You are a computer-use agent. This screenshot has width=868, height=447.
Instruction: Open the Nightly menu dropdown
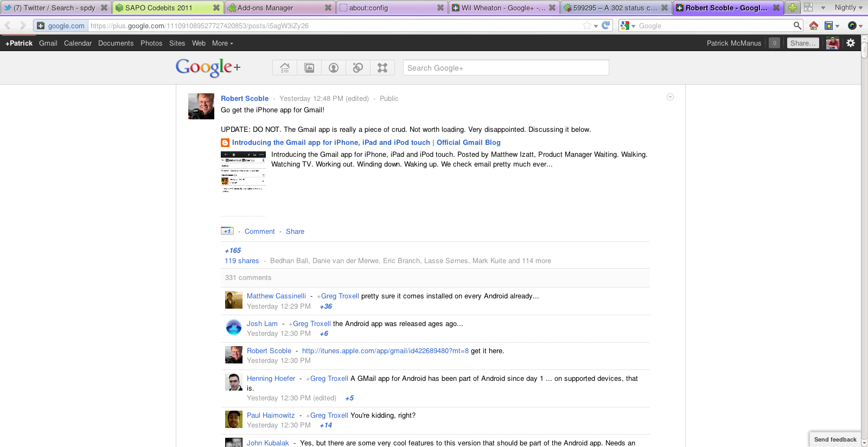(848, 8)
